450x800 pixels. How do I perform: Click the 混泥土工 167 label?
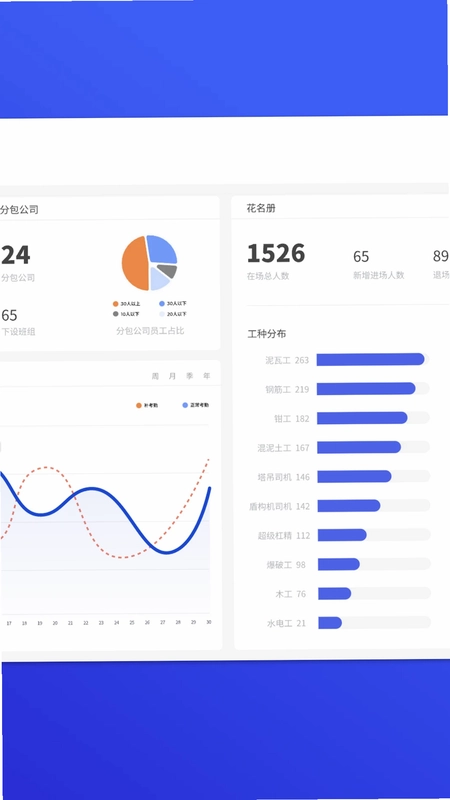coord(284,448)
